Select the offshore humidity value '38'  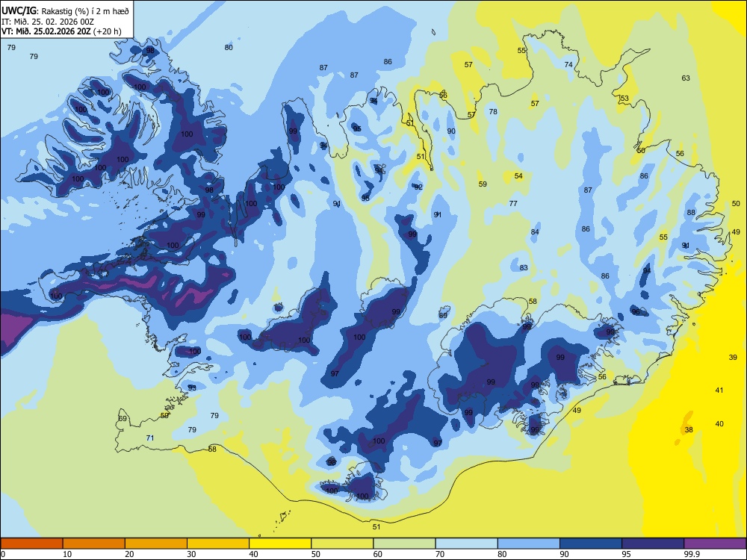tap(689, 430)
